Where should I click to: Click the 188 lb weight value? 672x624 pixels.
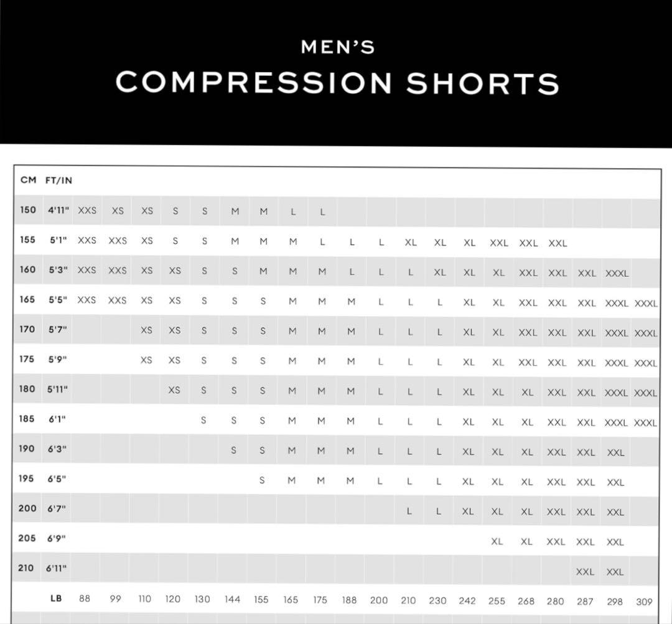point(349,600)
